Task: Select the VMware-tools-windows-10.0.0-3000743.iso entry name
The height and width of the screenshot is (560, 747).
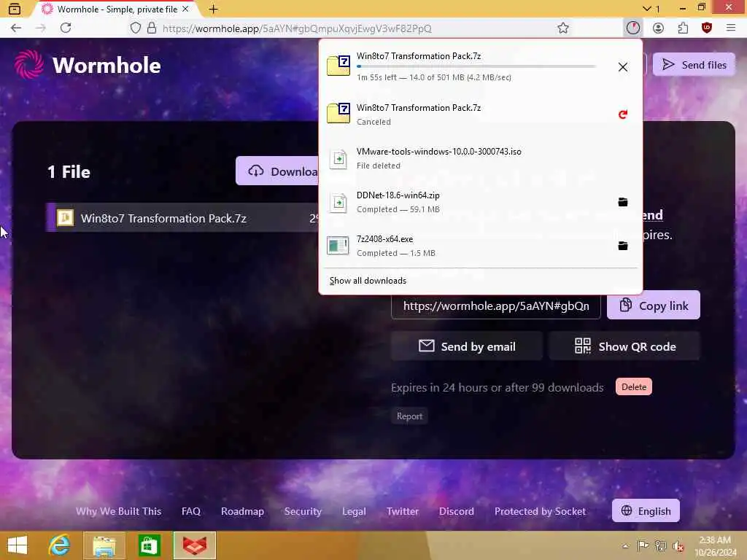Action: click(438, 152)
